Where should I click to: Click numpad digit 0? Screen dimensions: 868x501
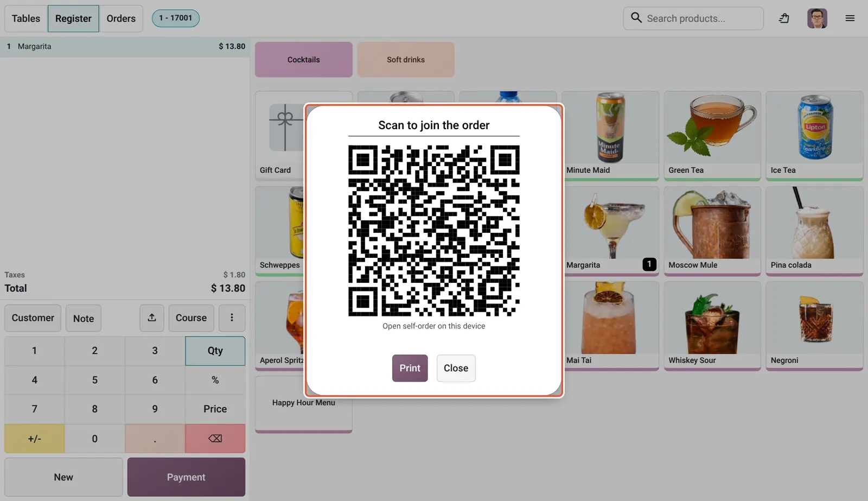point(95,439)
